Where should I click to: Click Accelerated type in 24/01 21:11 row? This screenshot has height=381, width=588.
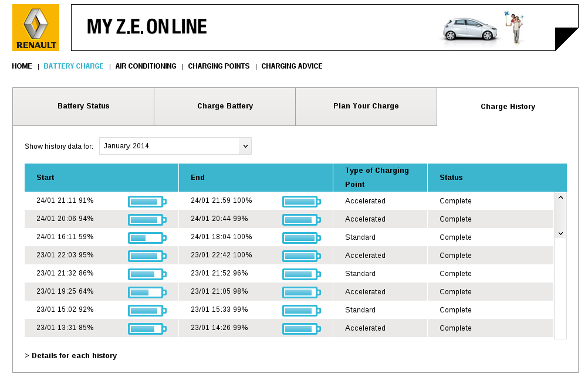coord(365,201)
